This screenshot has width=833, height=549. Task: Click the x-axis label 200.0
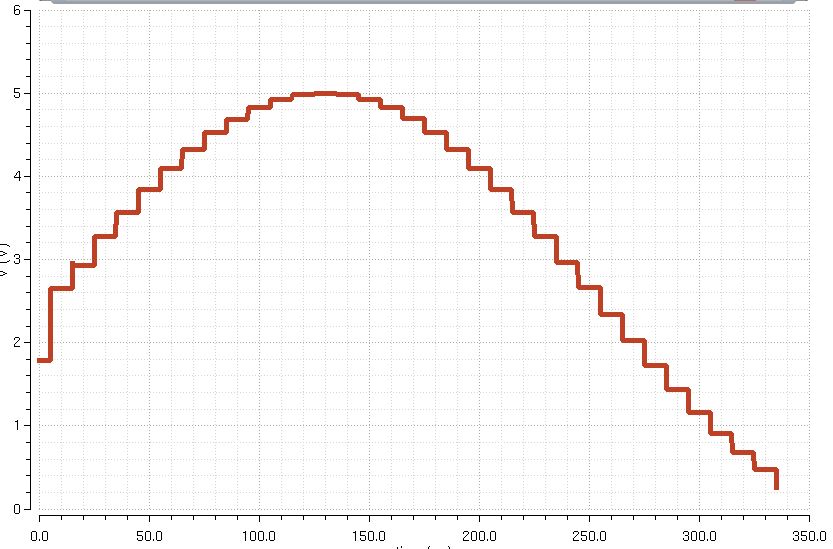(x=479, y=536)
